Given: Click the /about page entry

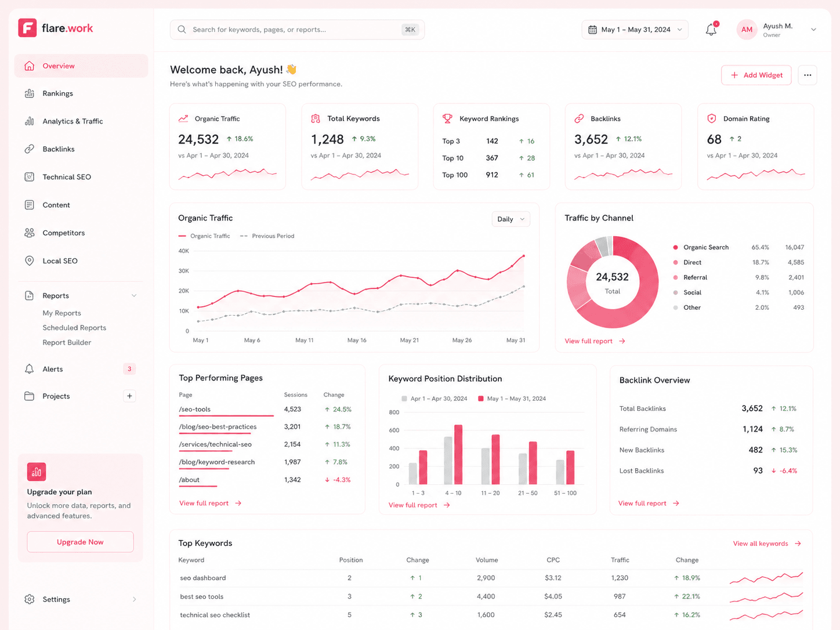Looking at the screenshot, I should coord(189,480).
